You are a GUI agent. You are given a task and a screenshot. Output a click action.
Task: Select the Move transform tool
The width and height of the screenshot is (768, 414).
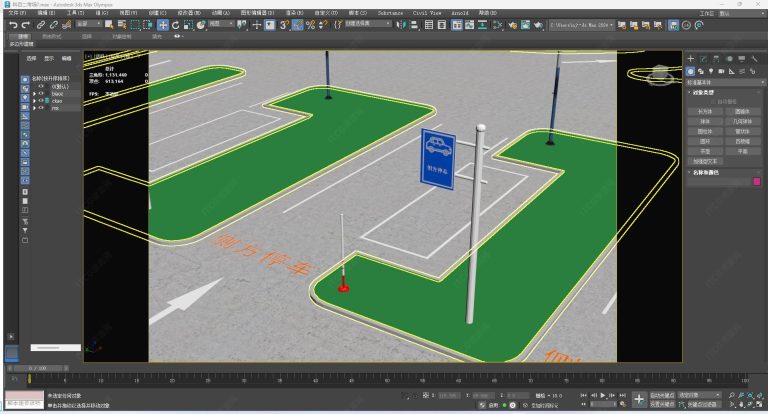click(x=162, y=24)
